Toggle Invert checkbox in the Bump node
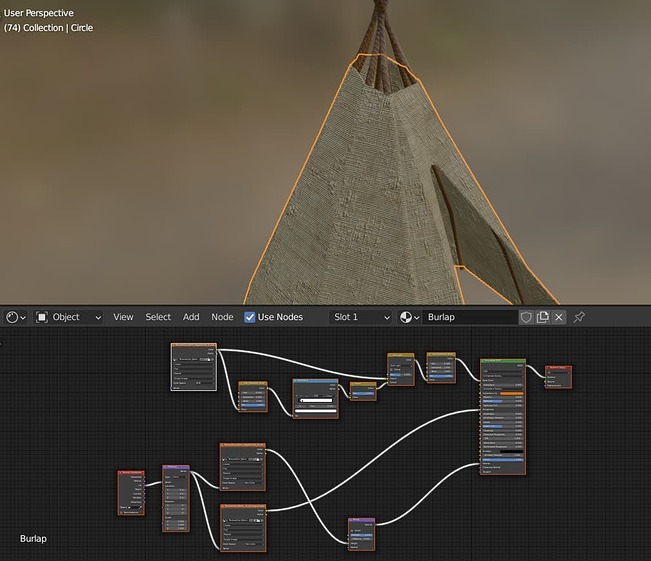651x561 pixels. tap(352, 531)
